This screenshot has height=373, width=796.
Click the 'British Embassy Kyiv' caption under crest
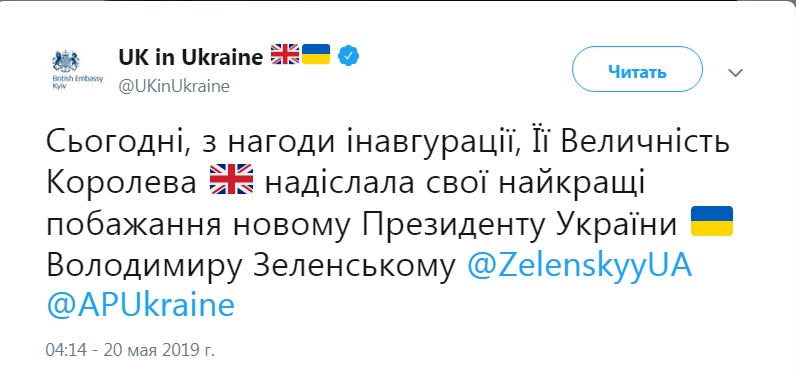[x=78, y=83]
